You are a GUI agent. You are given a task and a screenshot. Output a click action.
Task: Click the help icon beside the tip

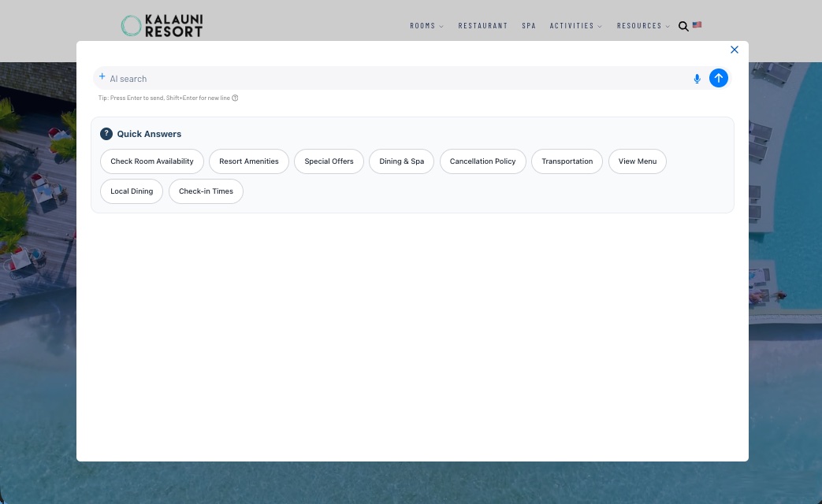235,98
